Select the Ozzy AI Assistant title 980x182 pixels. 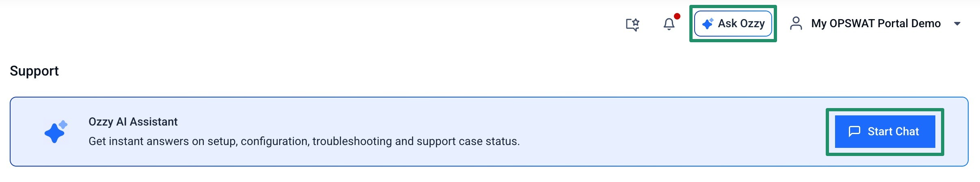point(133,122)
